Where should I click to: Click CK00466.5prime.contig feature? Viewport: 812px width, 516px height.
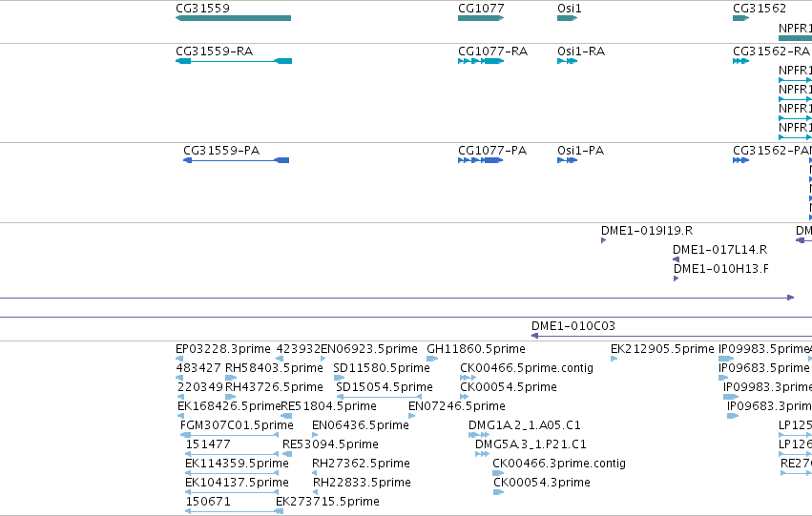click(468, 378)
